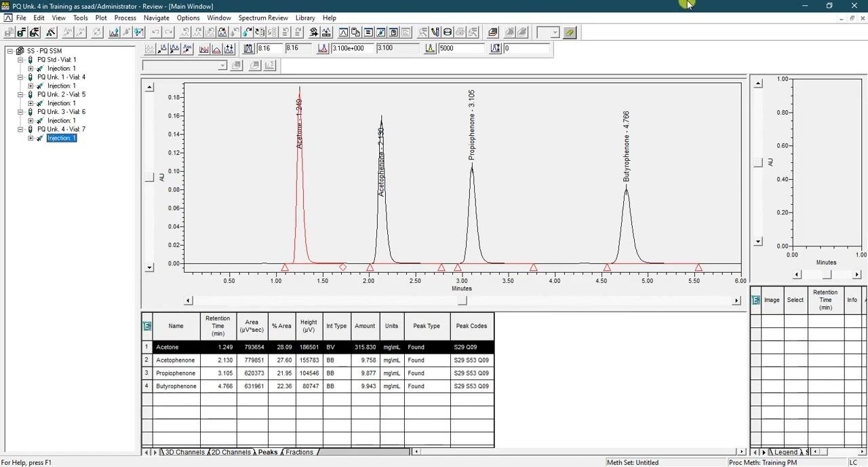Click the peak width icon beside 8.16
868x467 pixels.
click(248, 48)
